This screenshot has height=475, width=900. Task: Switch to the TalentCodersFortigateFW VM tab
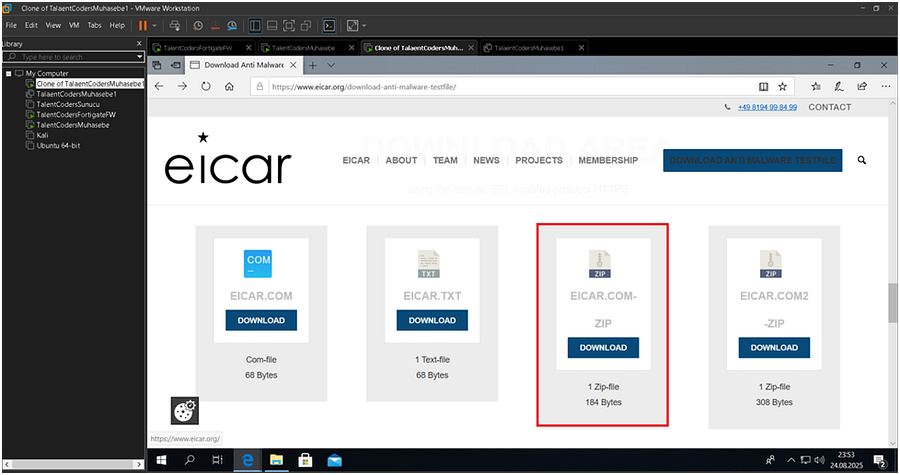point(197,48)
